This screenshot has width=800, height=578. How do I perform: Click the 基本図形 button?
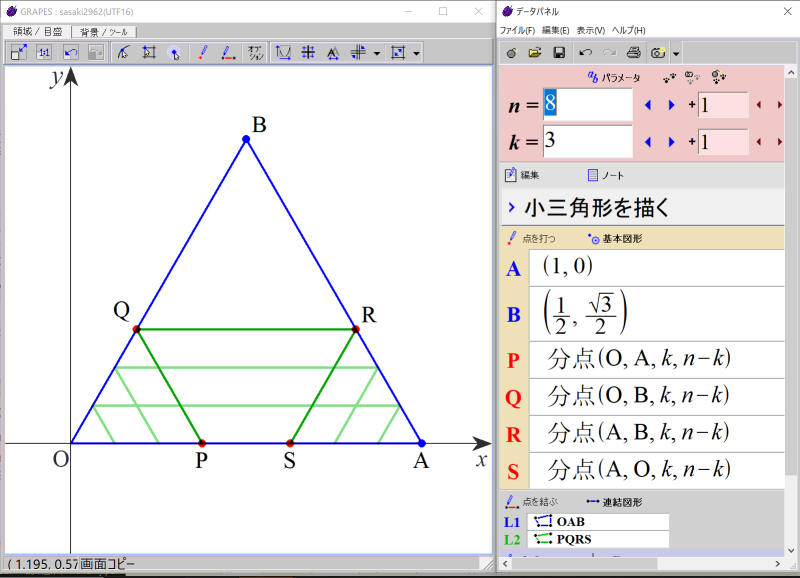(x=616, y=239)
